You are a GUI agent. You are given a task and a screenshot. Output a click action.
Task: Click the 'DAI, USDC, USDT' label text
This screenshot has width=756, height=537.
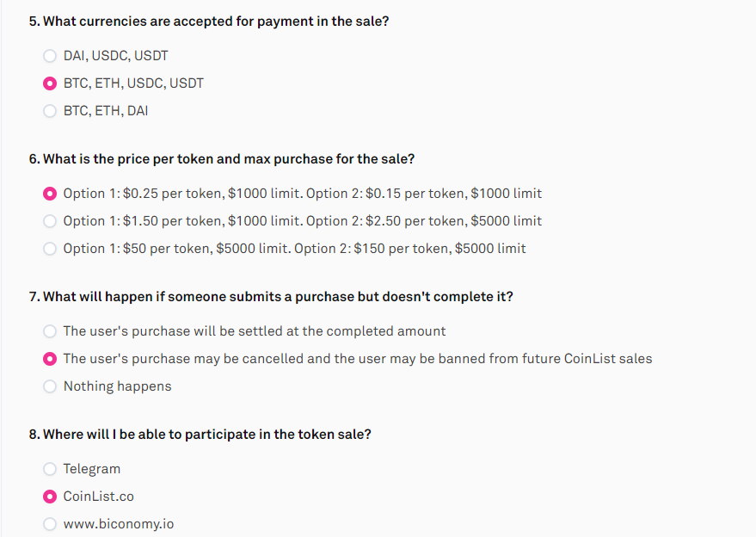point(116,56)
